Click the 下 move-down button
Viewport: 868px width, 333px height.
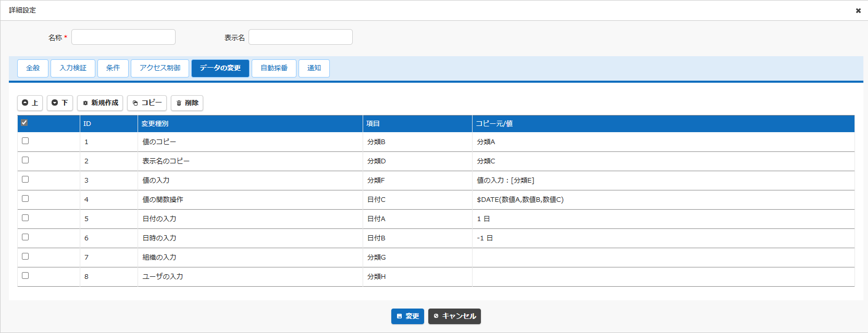60,103
